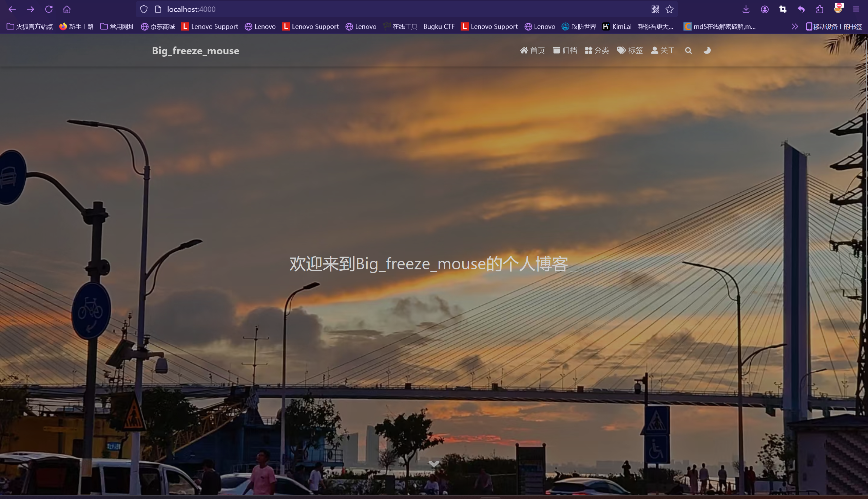Click the blog search magnifier icon
The image size is (868, 499).
point(688,51)
